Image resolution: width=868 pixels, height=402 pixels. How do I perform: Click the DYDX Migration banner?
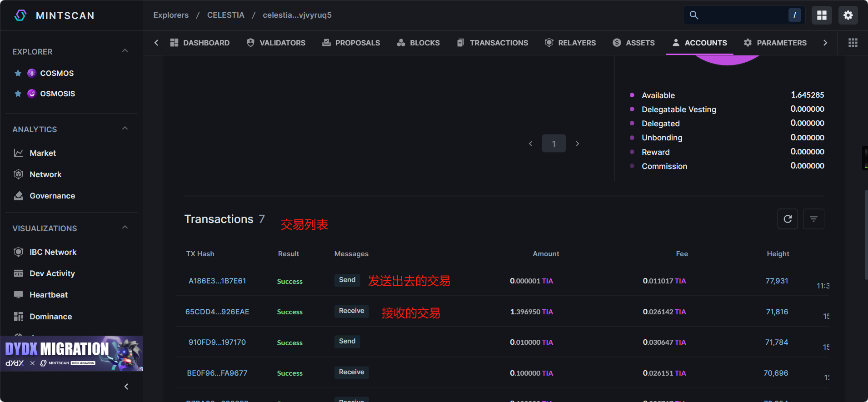coord(71,353)
